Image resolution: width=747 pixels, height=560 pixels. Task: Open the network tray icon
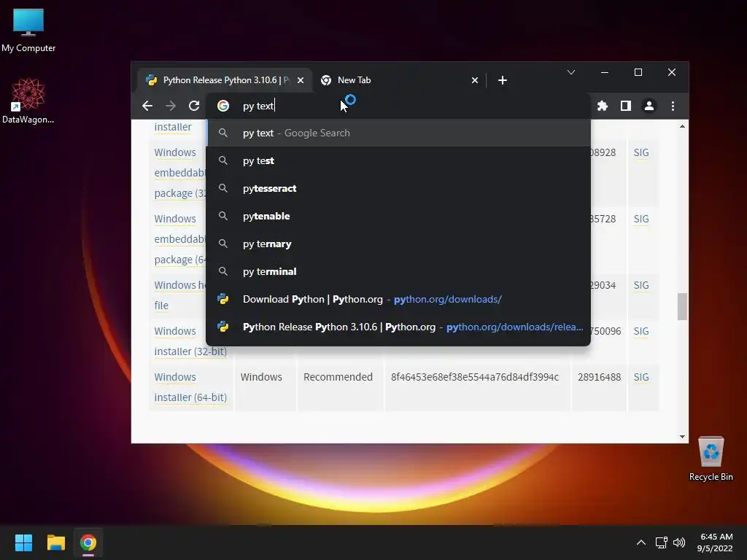click(661, 542)
